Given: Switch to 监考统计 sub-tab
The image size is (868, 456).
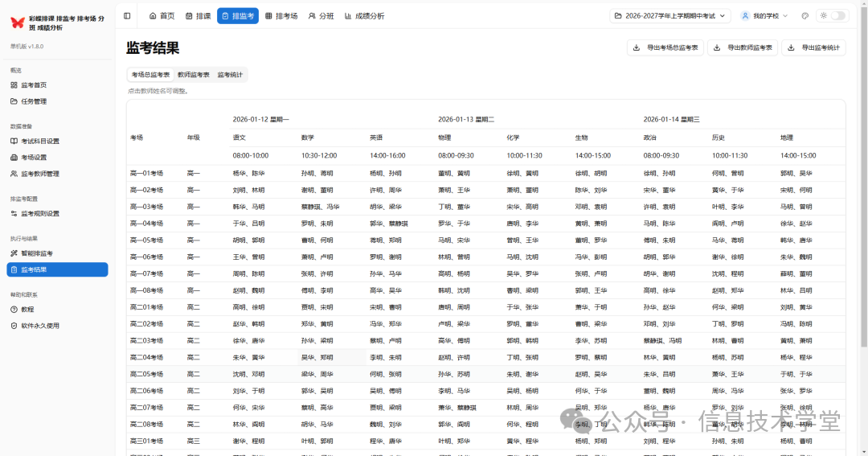Looking at the screenshot, I should coord(230,75).
